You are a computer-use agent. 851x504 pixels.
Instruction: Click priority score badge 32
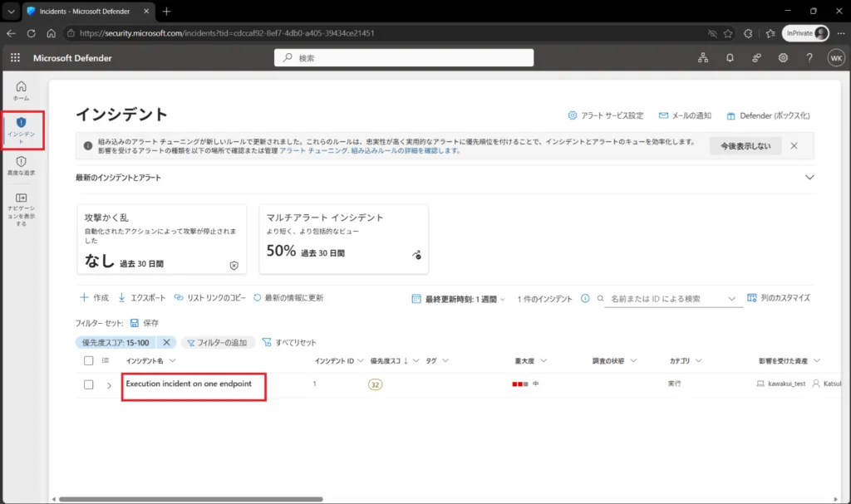coord(375,384)
